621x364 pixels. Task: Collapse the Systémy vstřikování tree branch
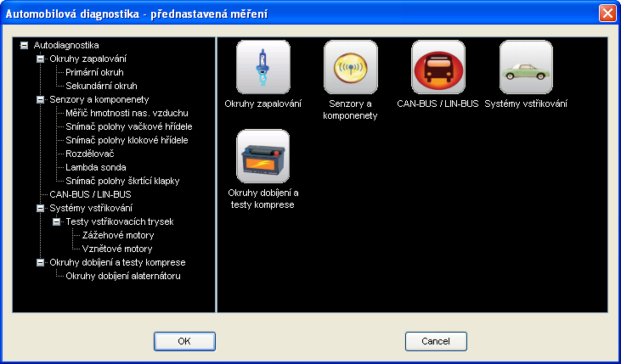(40, 208)
